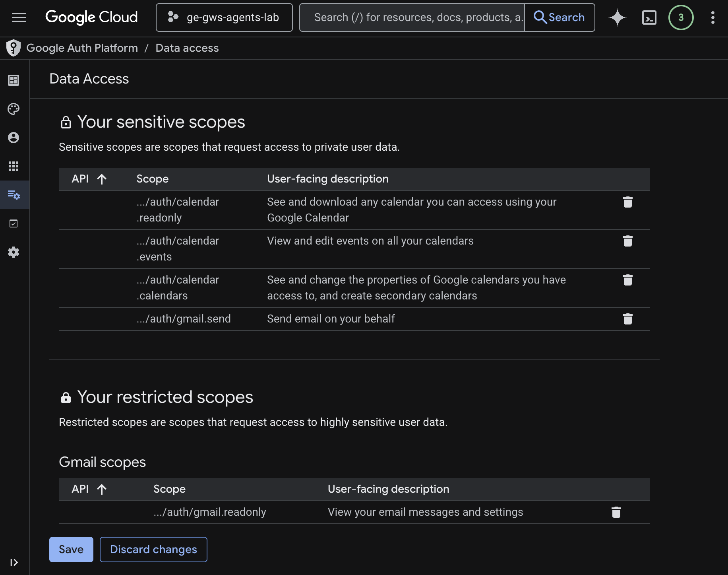The width and height of the screenshot is (728, 575).
Task: Delete the calendar.calendars scope
Action: pyautogui.click(x=627, y=280)
